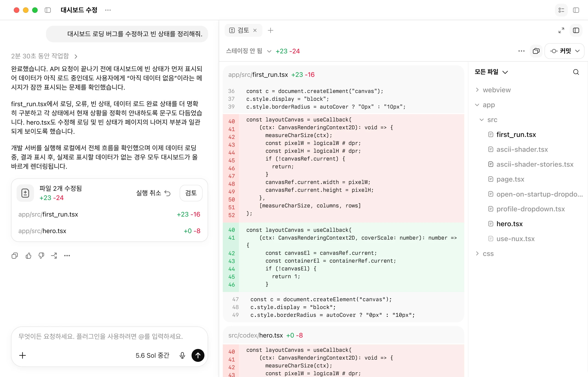This screenshot has height=377, width=588.
Task: Select ascii-shader-stories.tsx in the file tree
Action: (535, 164)
